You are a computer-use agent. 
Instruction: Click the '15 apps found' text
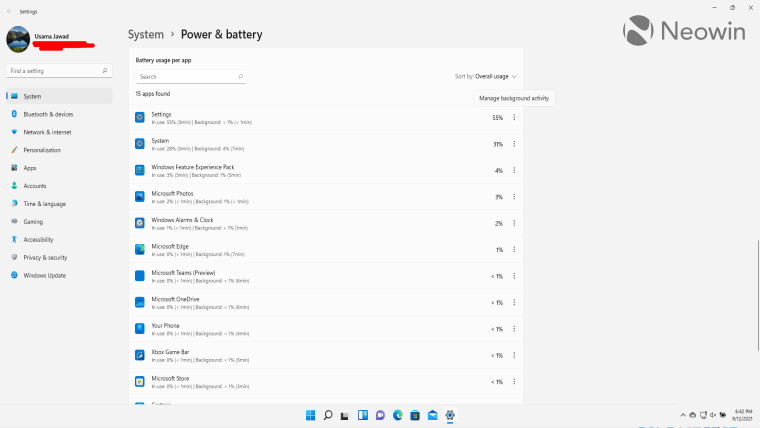(x=153, y=94)
